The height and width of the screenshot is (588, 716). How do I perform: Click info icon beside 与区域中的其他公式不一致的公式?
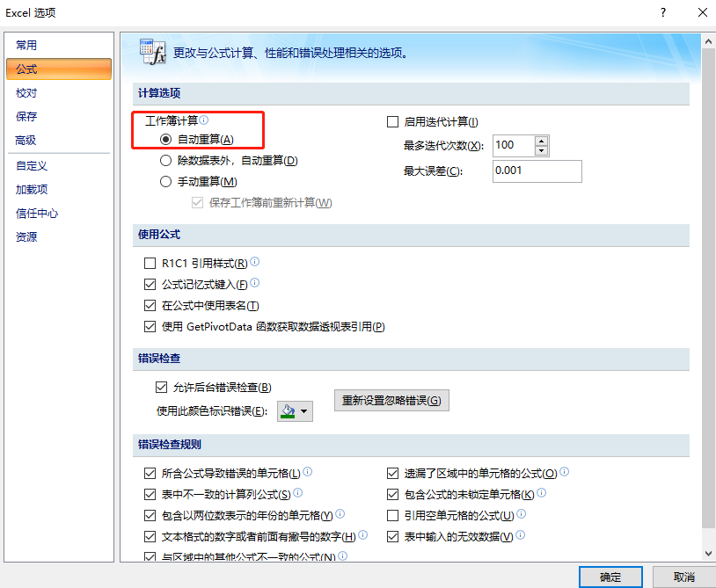(x=343, y=555)
